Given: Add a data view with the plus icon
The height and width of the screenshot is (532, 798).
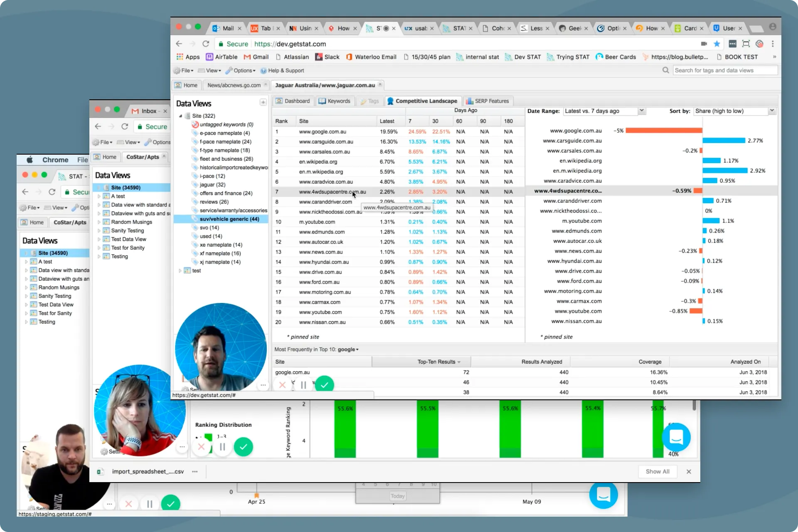Looking at the screenshot, I should 263,102.
